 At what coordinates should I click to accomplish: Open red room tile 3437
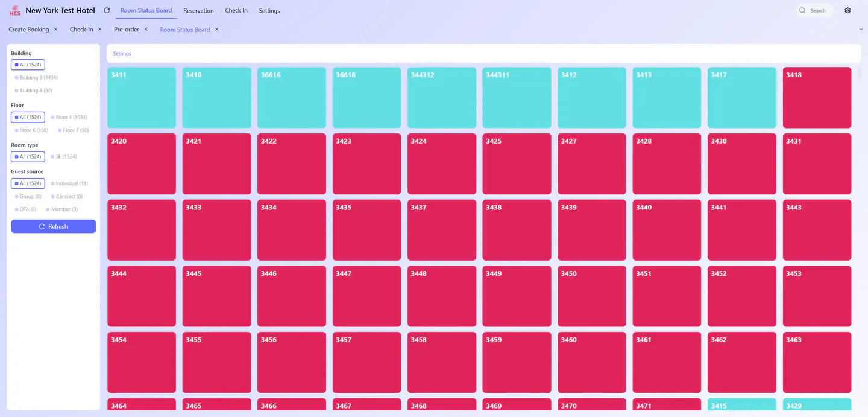[x=442, y=230]
